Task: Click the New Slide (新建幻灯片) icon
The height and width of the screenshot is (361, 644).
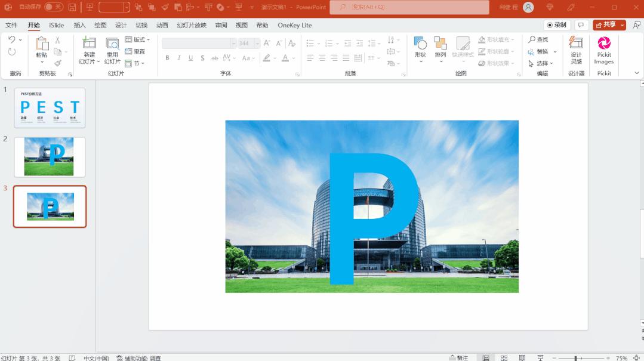Action: coord(89,44)
